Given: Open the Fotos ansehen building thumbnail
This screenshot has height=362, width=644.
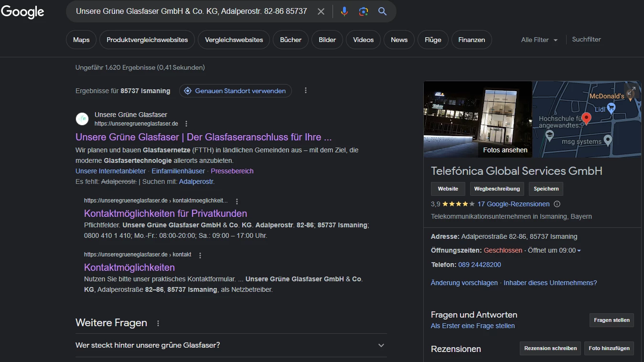Looking at the screenshot, I should coord(477,119).
